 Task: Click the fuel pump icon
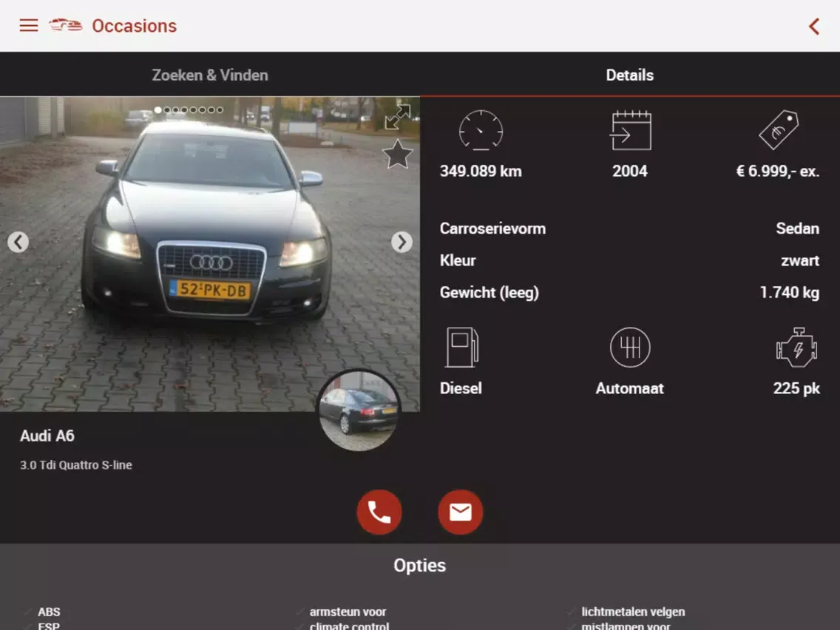point(462,347)
